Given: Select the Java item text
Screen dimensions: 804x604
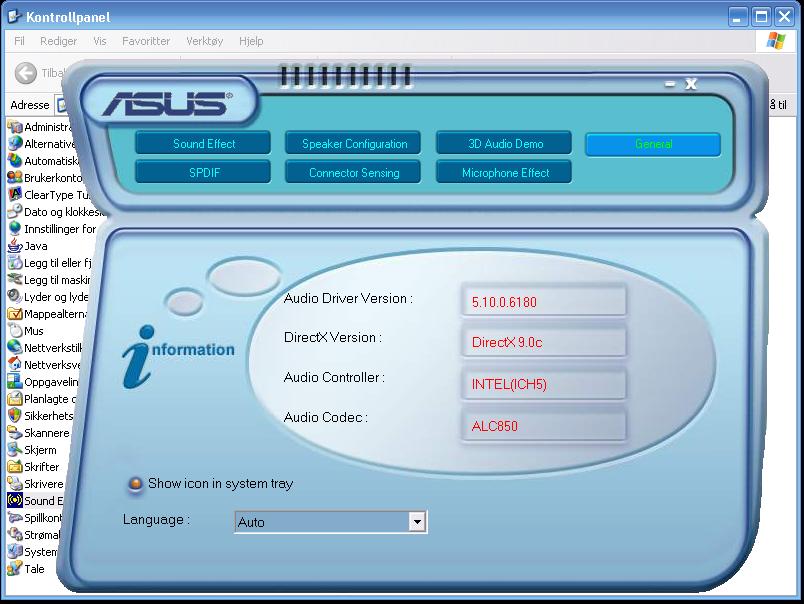Looking at the screenshot, I should click(36, 246).
